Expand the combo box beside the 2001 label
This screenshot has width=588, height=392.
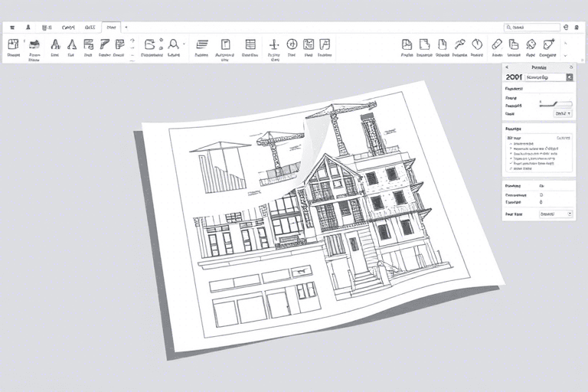569,77
